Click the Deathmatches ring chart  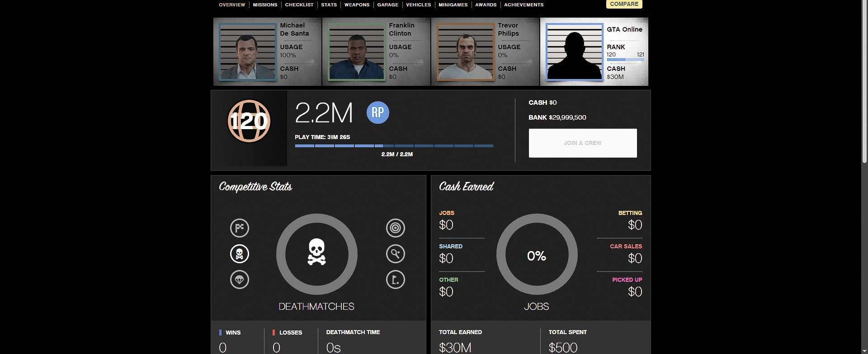click(317, 254)
